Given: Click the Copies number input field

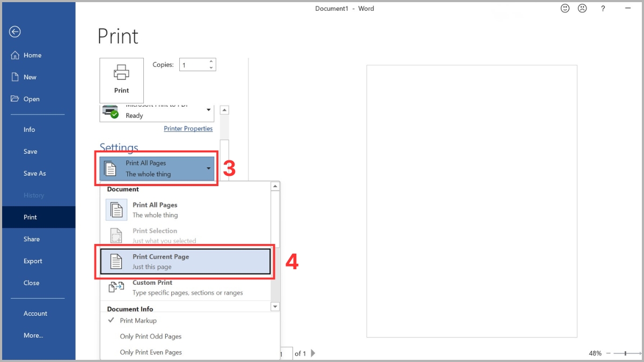Looking at the screenshot, I should point(194,65).
